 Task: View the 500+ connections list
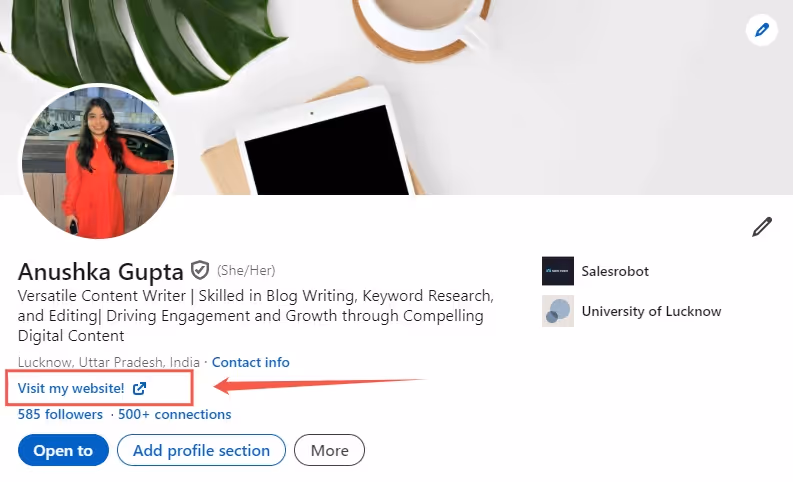pyautogui.click(x=174, y=414)
